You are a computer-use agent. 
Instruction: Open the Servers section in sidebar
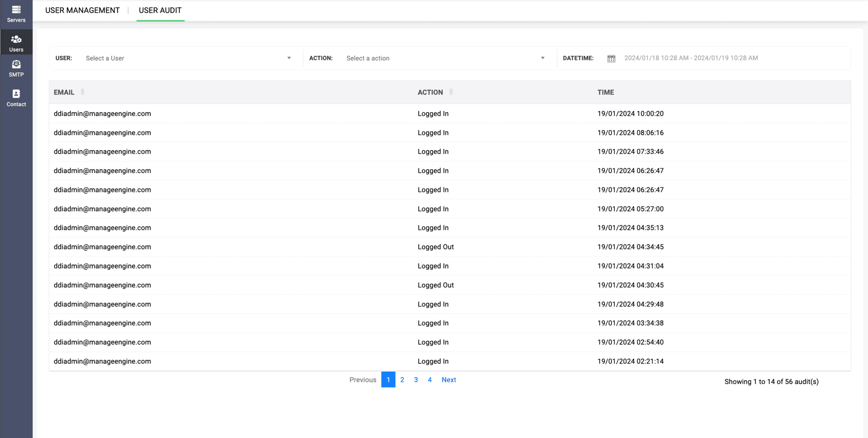click(x=16, y=14)
